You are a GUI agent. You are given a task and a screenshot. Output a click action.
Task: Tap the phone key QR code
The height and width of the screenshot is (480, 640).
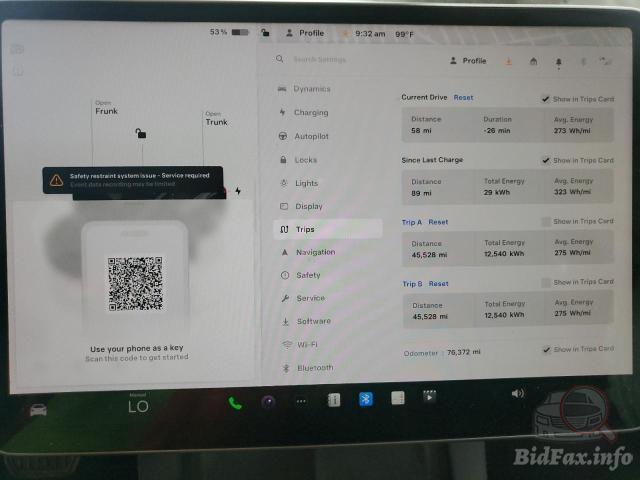click(135, 283)
